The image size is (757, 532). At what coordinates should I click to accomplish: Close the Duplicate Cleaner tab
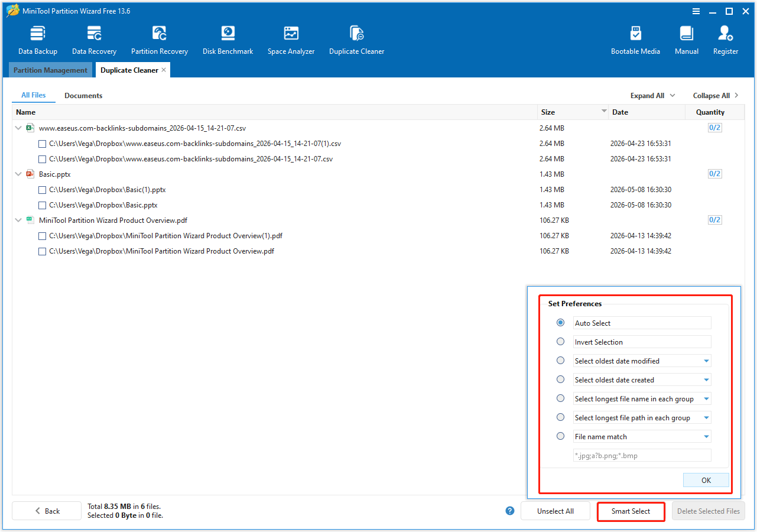(x=164, y=70)
